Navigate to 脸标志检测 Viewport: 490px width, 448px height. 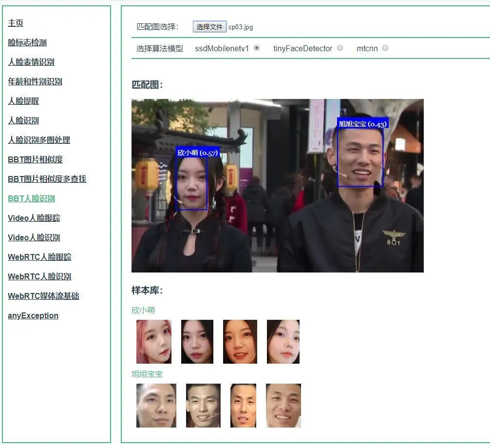pos(26,42)
